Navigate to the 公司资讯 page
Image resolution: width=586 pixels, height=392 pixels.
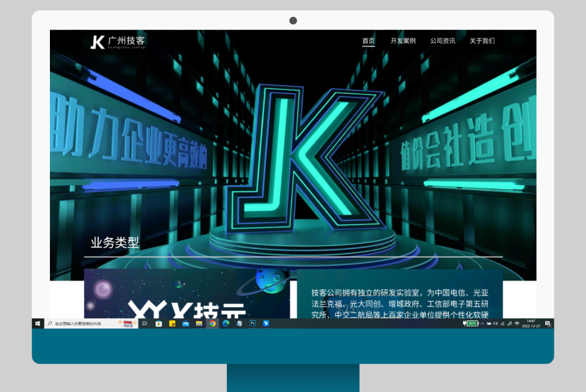click(x=443, y=41)
